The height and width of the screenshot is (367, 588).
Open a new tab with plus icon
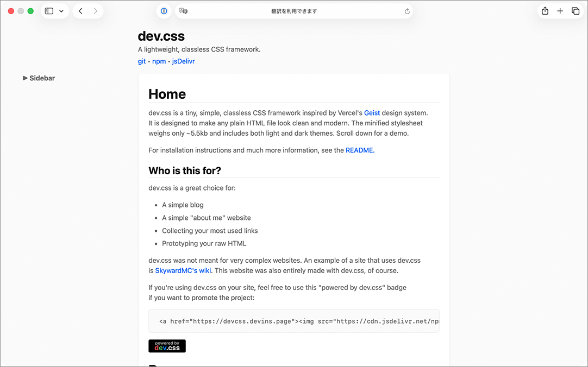tap(560, 11)
